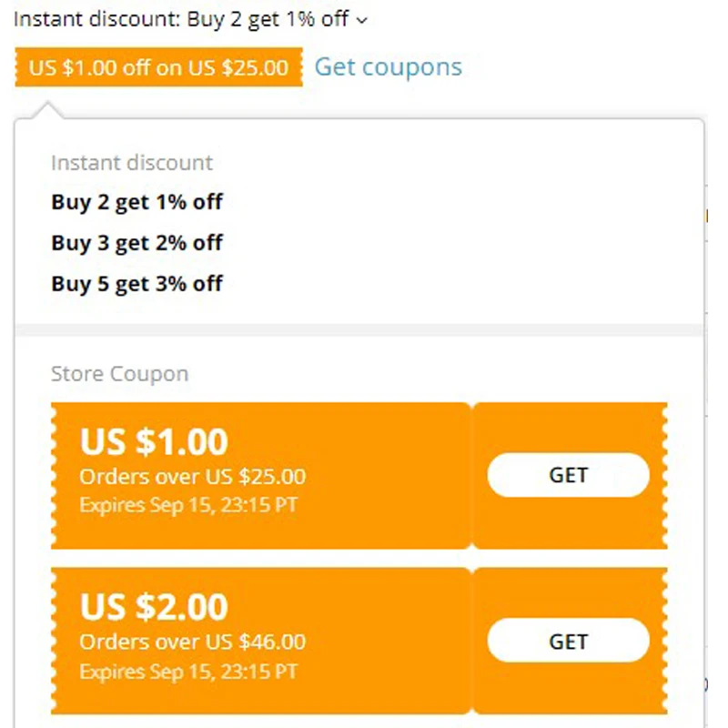Screen dimensions: 728x728
Task: Select the Buy 3 get 2% off offer
Action: click(136, 243)
